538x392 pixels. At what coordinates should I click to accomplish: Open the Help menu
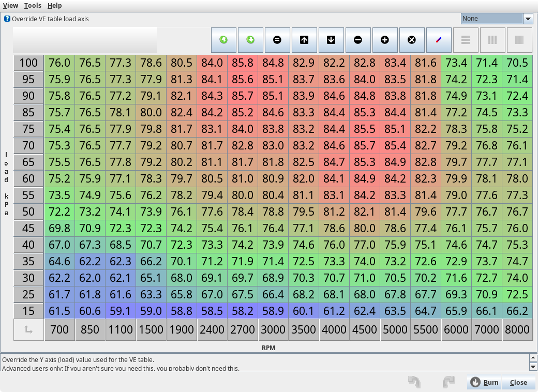coord(54,5)
